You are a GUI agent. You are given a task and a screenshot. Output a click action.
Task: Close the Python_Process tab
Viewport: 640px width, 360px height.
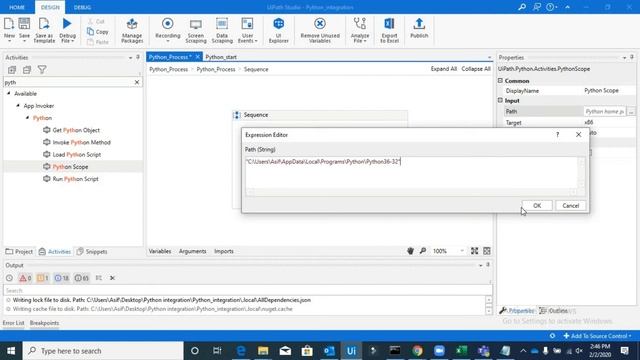point(198,57)
